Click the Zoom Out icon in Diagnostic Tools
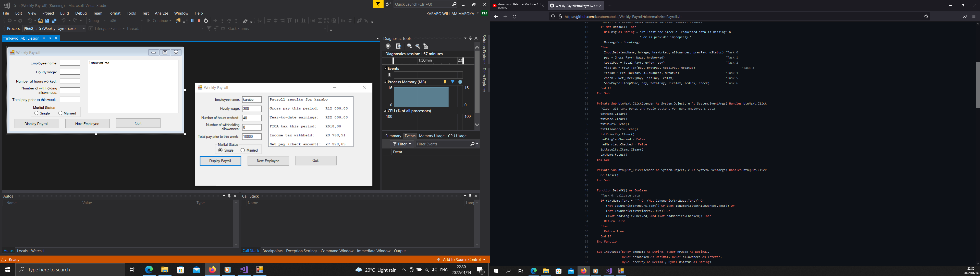 point(418,46)
